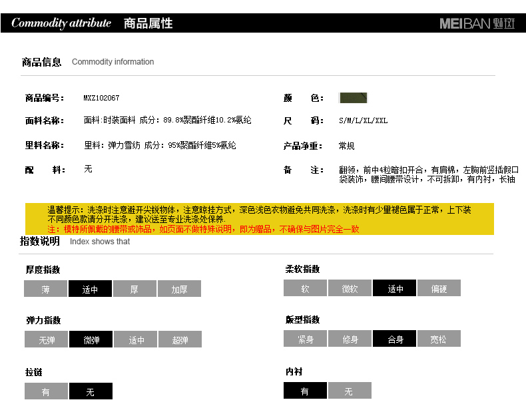Click the 商品属性 header title
Screen dimensions: 526x420
click(x=148, y=23)
